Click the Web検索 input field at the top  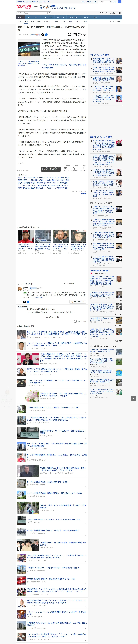[x=103, y=2]
